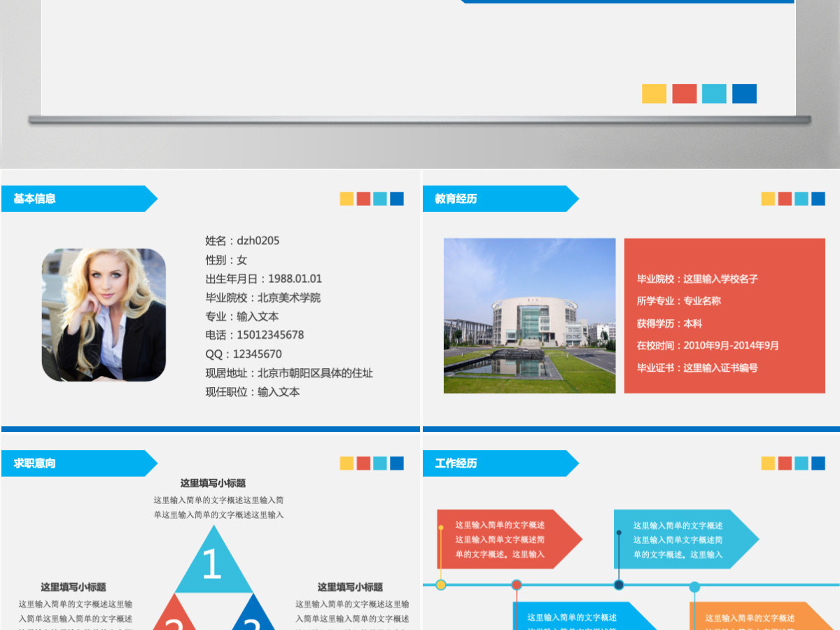The width and height of the screenshot is (840, 630).
Task: Click the yellow square on the top slide
Action: click(654, 94)
